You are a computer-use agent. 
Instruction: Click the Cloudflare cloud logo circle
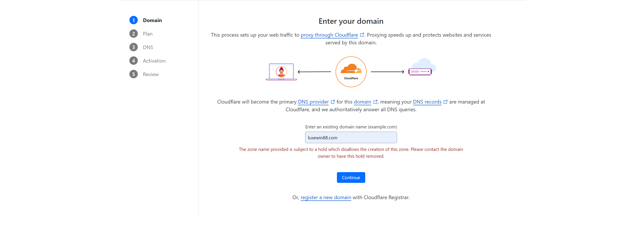point(351,72)
